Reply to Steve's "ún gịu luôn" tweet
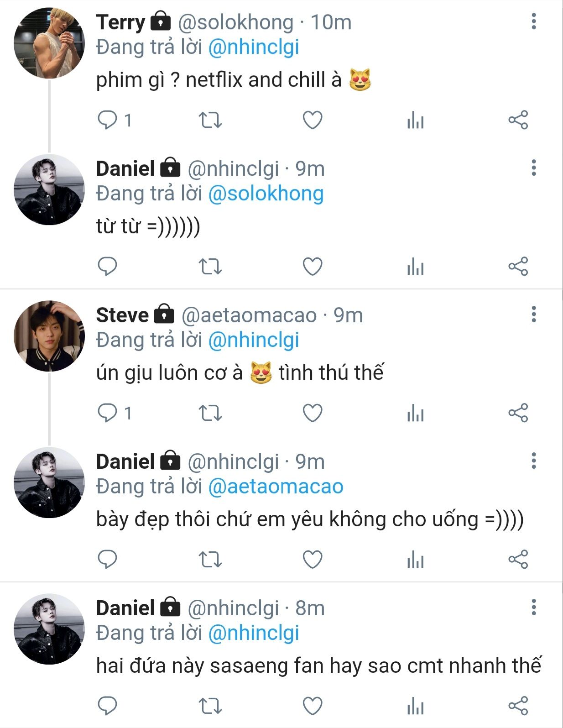The width and height of the screenshot is (563, 728). pyautogui.click(x=108, y=413)
